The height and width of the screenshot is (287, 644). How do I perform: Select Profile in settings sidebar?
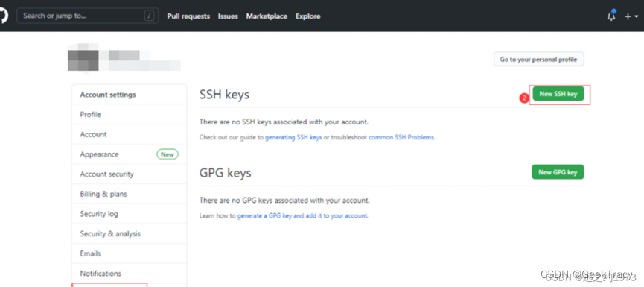point(129,114)
